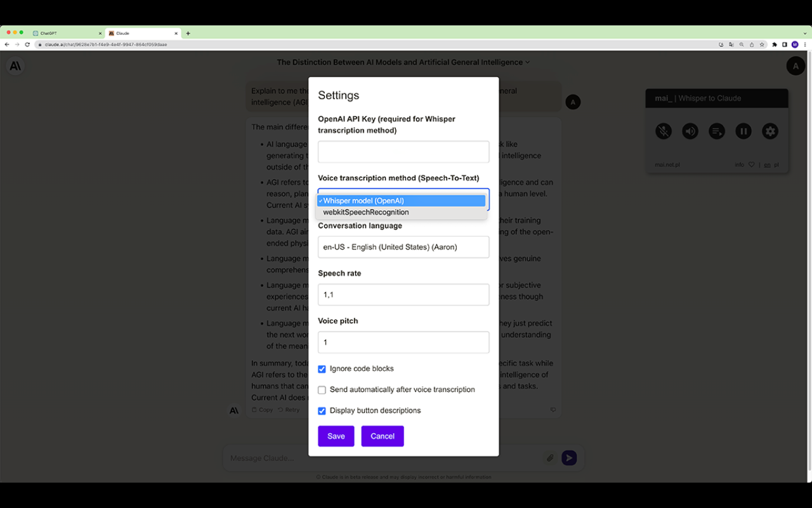Viewport: 812px width, 508px height.
Task: Toggle the speaker volume icon in Whisper panel
Action: tap(690, 131)
